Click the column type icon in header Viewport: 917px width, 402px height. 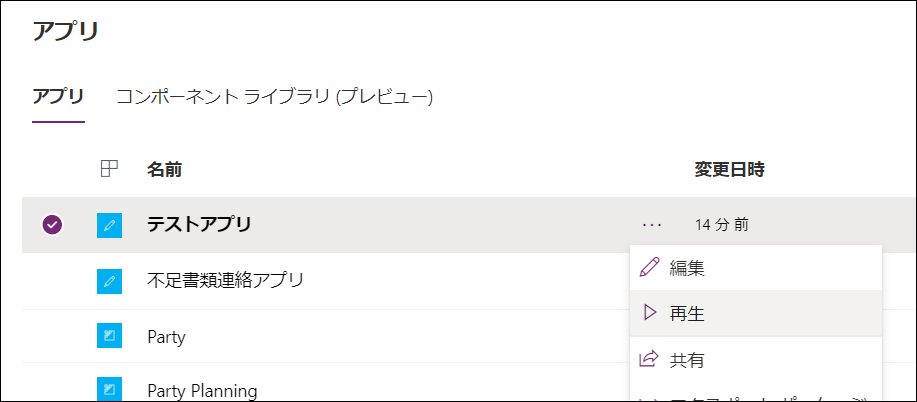109,170
